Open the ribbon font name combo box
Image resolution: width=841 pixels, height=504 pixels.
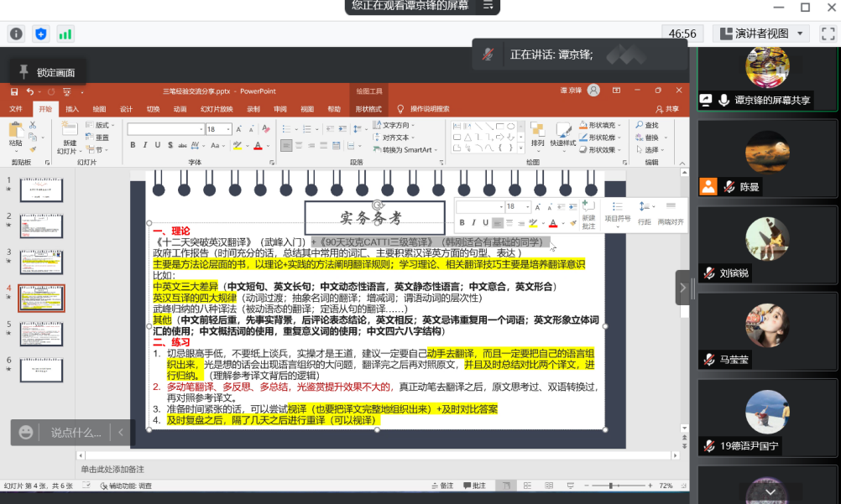[165, 129]
